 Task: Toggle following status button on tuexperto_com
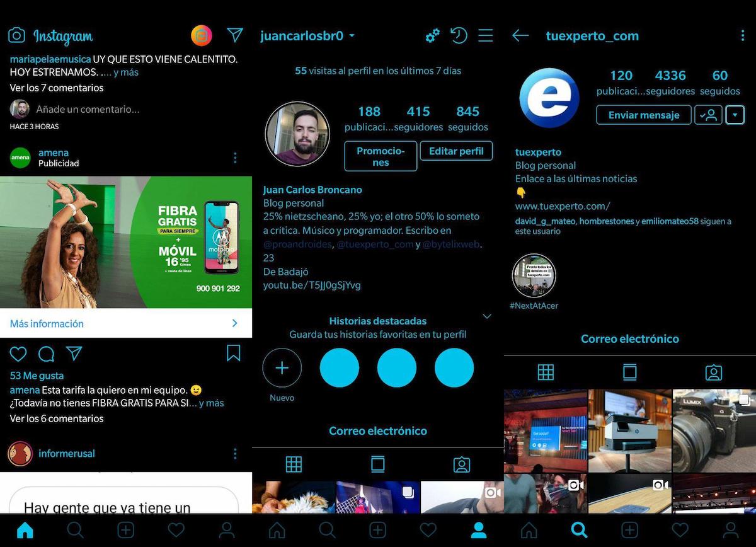tap(708, 115)
